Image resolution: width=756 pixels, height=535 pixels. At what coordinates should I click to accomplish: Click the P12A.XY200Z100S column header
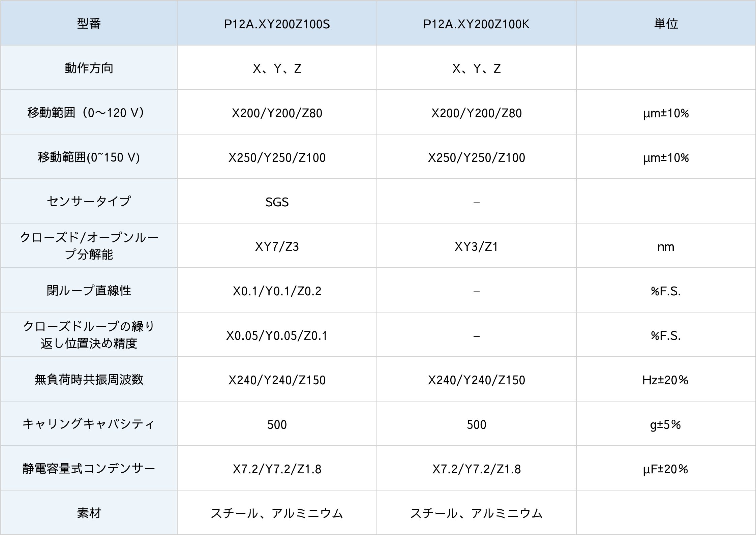click(277, 24)
